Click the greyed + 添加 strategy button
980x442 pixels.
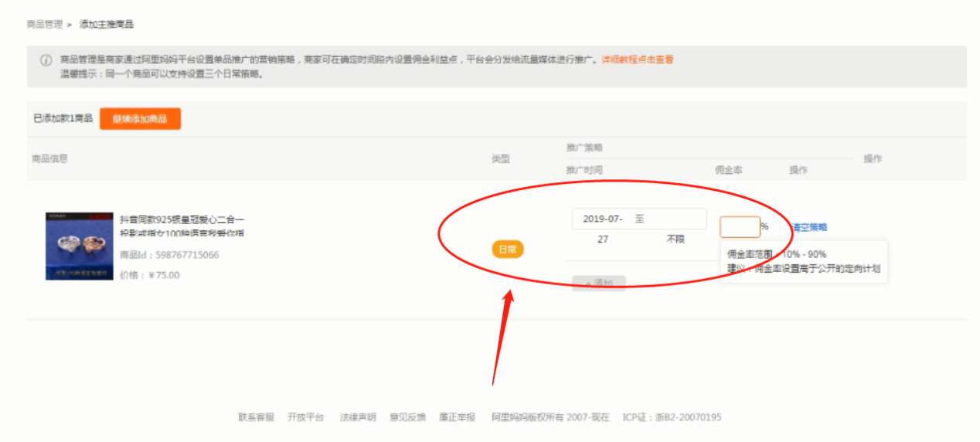tap(598, 284)
